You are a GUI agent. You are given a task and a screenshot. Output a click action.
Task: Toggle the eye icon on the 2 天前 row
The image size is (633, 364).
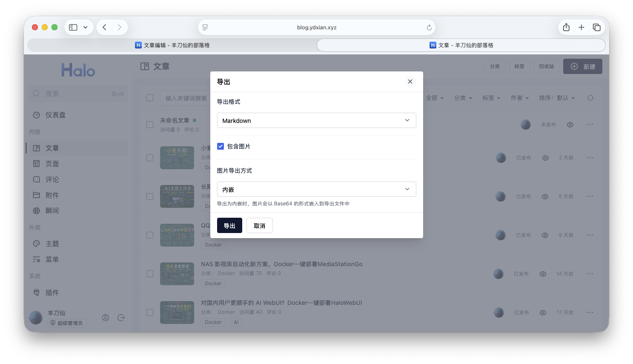pyautogui.click(x=545, y=158)
